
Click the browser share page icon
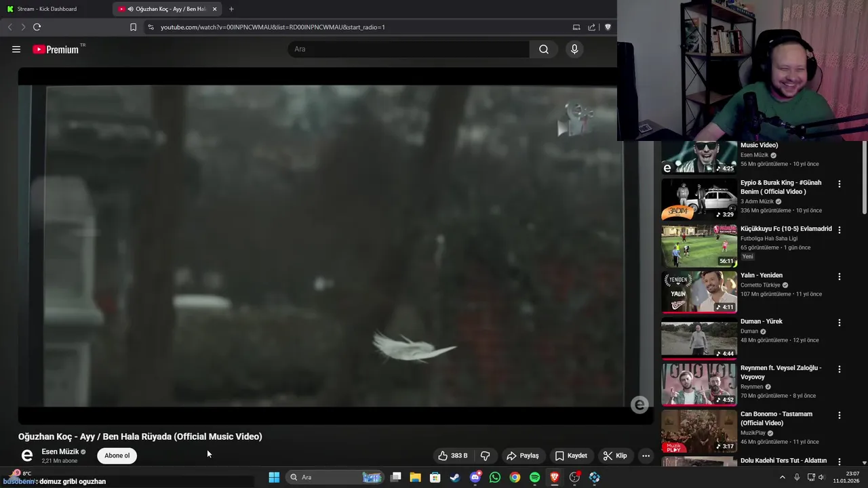tap(591, 27)
